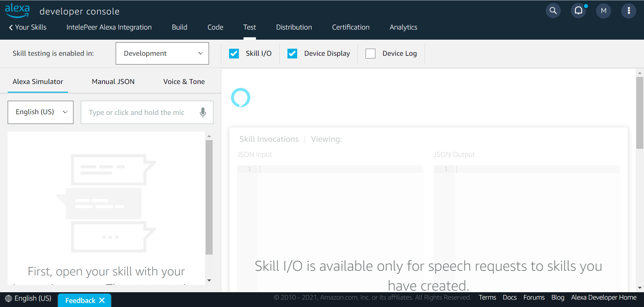Screen dimensions: 644x307
Task: Toggle the Device Display checkbox
Action: click(292, 53)
